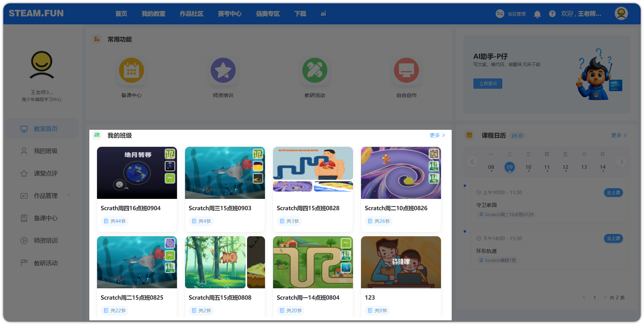Select date 09 in the calendar
Screen dimensions: 644x325
[x=509, y=167]
